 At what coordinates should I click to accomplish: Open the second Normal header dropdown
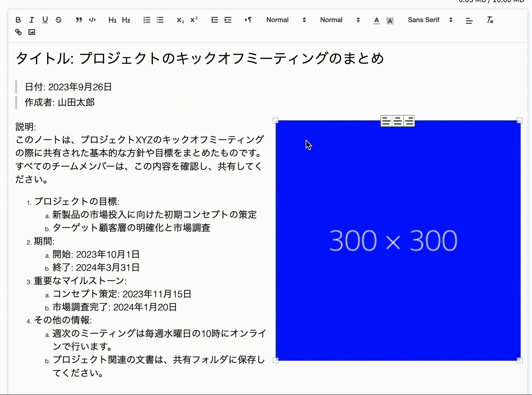[340, 20]
